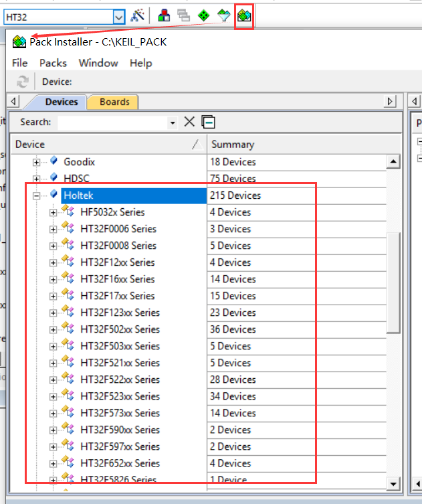Expand the HT32F502xx Series node
This screenshot has width=422, height=504.
(x=54, y=329)
